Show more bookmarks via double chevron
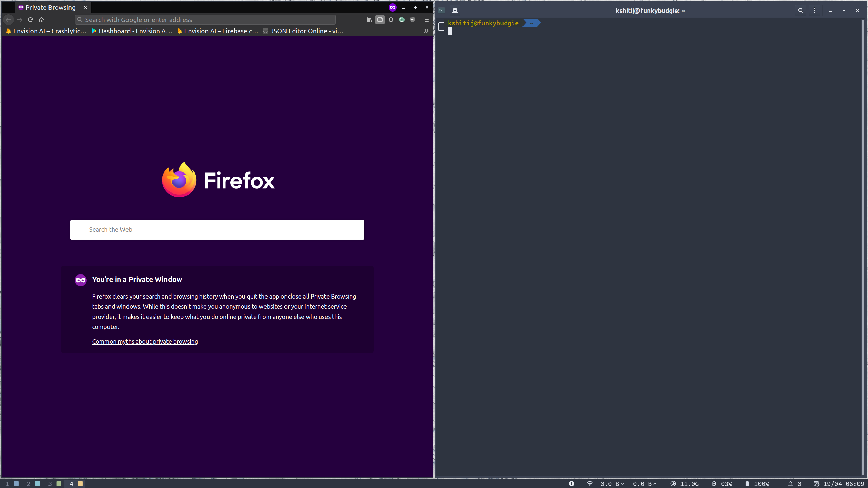 426,31
